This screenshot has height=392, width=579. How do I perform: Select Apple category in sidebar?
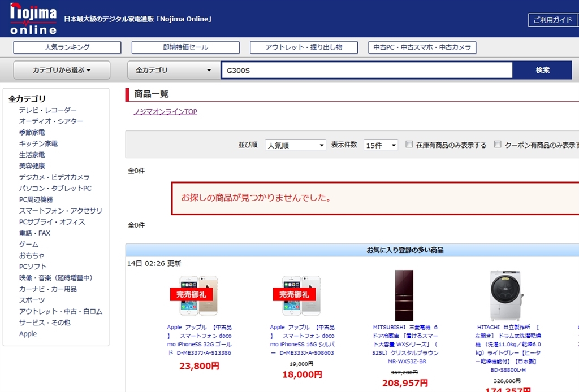[28, 334]
